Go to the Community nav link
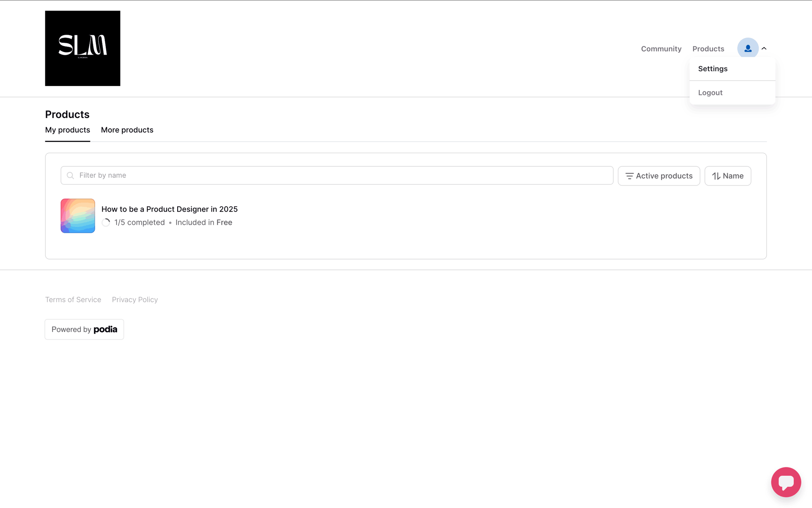812x508 pixels. [661, 49]
